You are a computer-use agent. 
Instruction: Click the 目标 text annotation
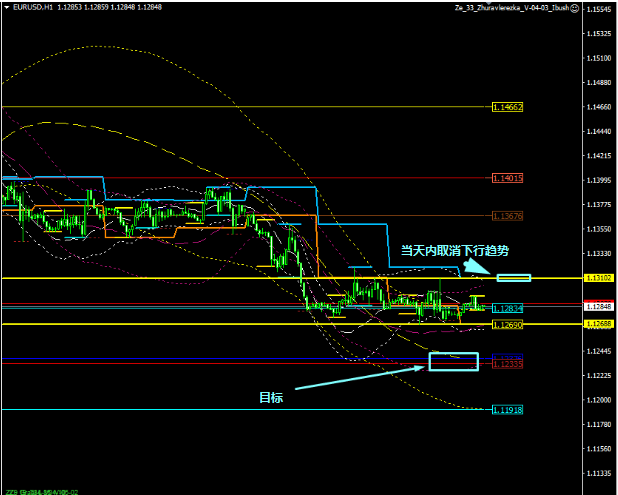tap(271, 397)
